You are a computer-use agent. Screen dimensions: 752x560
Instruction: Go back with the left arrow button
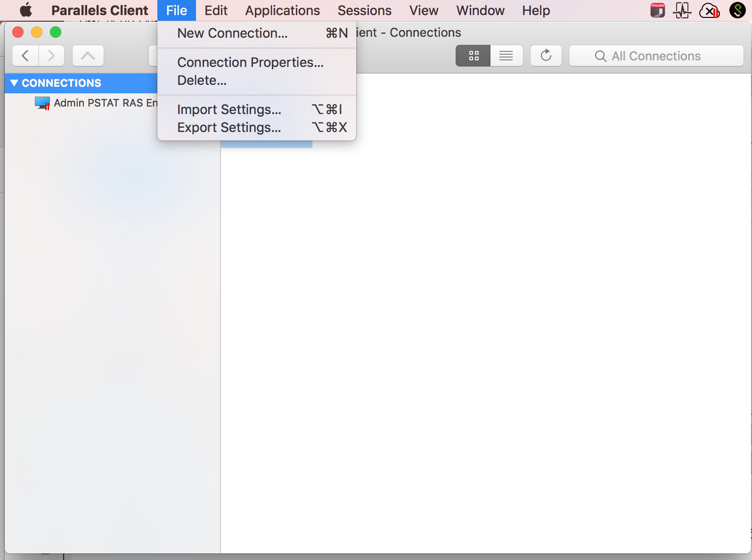click(x=25, y=56)
